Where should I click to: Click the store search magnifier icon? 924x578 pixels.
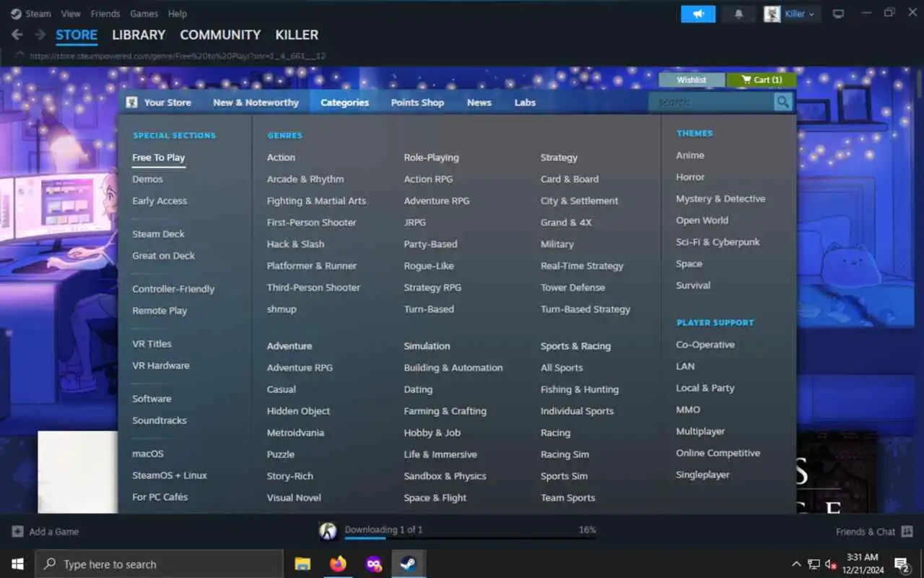783,103
